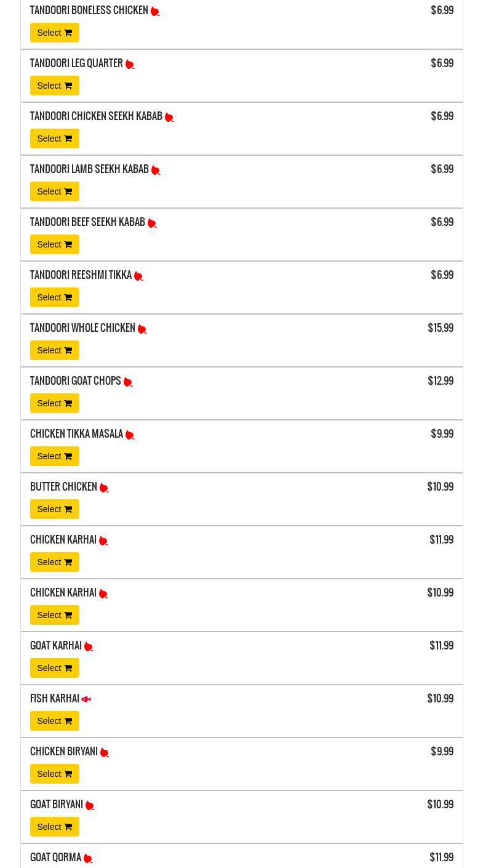483x868 pixels.
Task: Add Tandoori Beef Seekh Kabab via Select
Action: 54,244
